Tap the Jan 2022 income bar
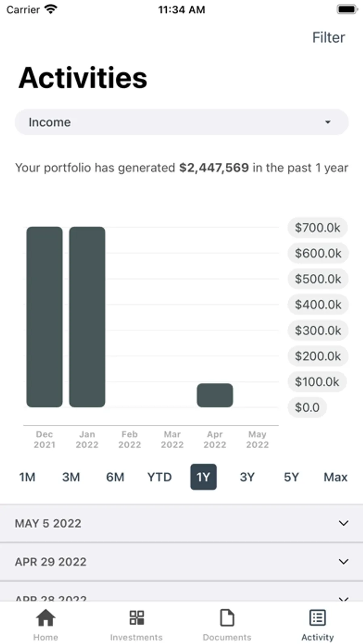 click(x=87, y=317)
